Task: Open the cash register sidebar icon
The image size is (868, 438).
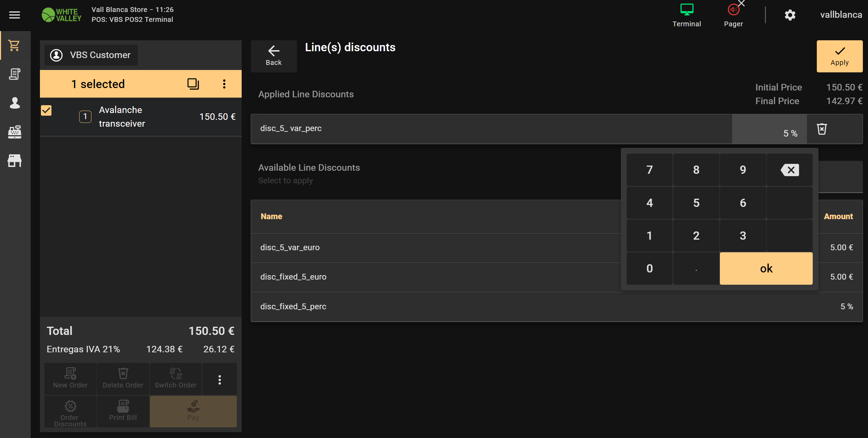Action: (14, 132)
